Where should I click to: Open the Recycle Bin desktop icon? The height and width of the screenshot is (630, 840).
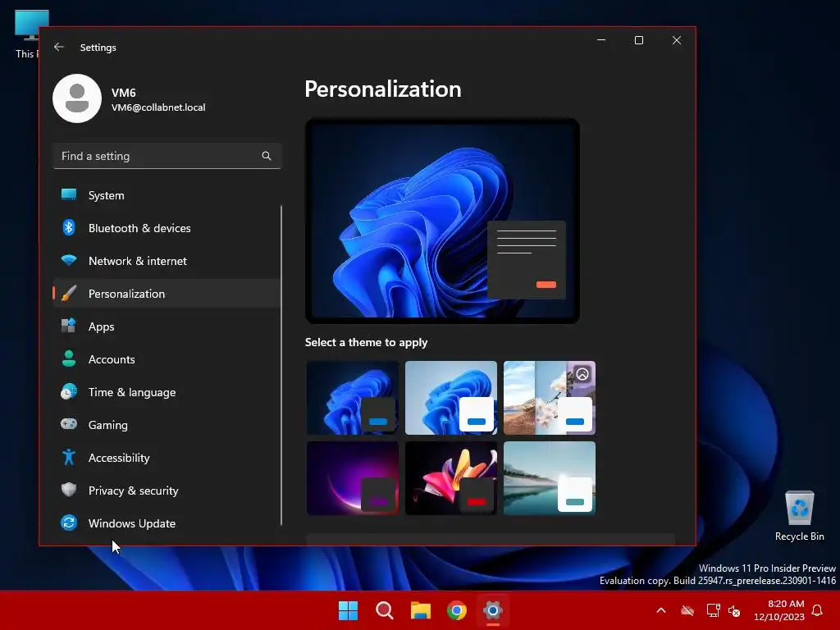[x=799, y=517]
